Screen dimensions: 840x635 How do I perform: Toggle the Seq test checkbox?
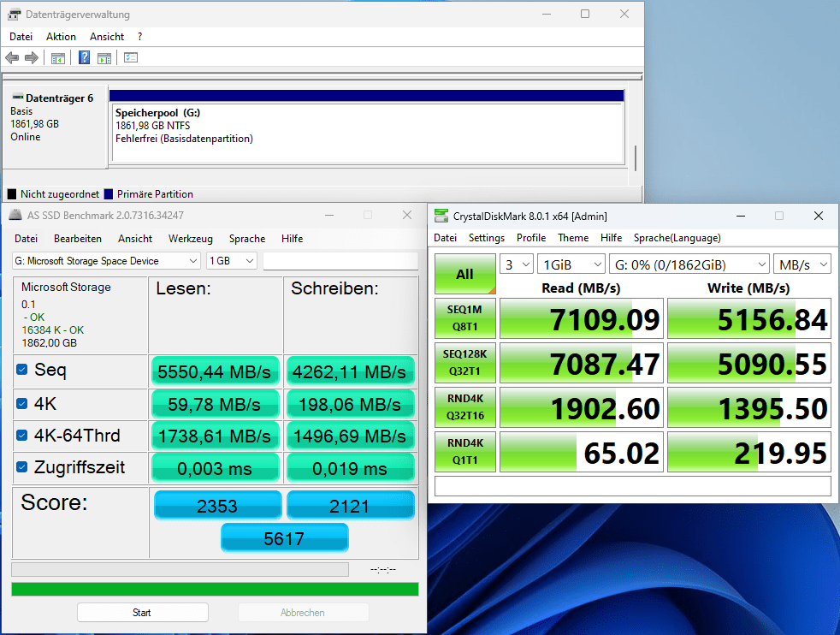pyautogui.click(x=22, y=369)
